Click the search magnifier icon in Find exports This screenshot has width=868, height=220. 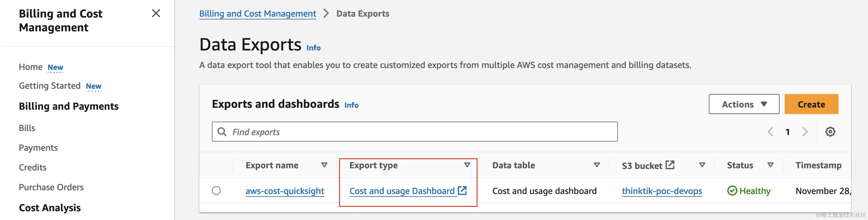[222, 132]
